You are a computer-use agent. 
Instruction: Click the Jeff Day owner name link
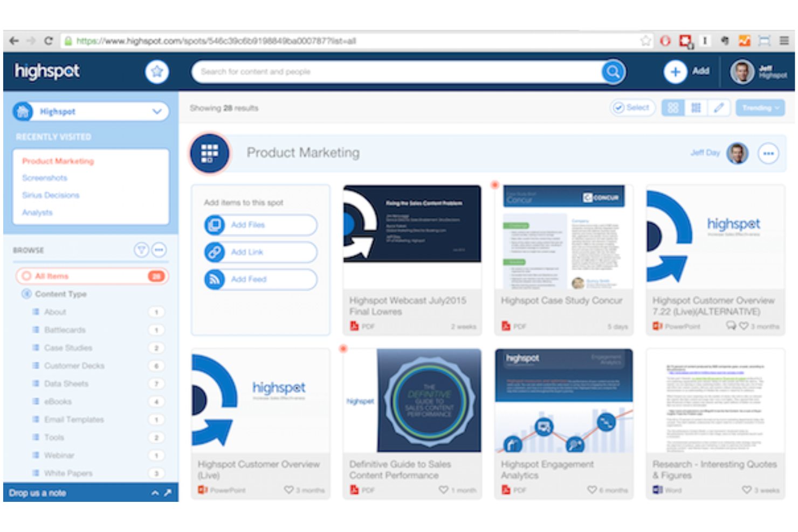(705, 153)
